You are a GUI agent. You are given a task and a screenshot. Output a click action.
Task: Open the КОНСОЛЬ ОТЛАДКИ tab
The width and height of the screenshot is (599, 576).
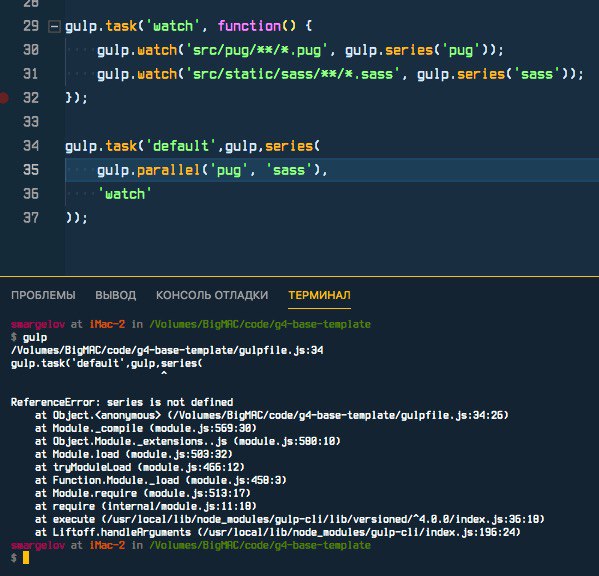coord(212,295)
